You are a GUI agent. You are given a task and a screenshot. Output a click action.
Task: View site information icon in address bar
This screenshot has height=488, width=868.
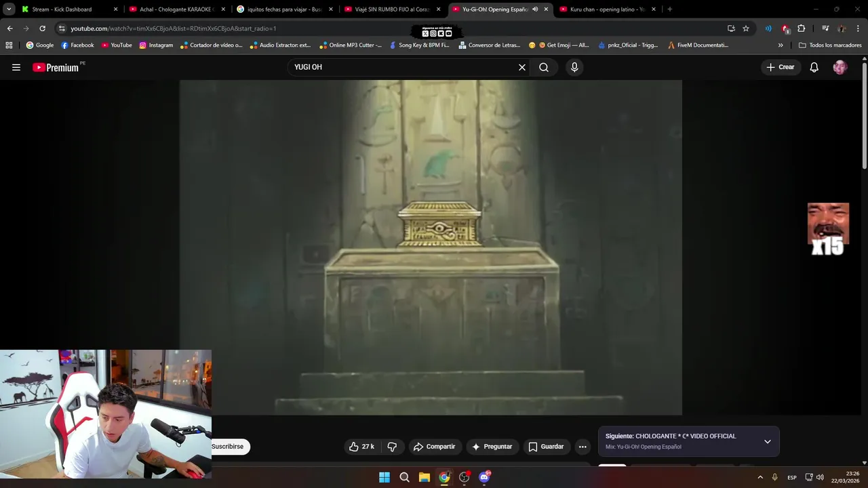[62, 28]
